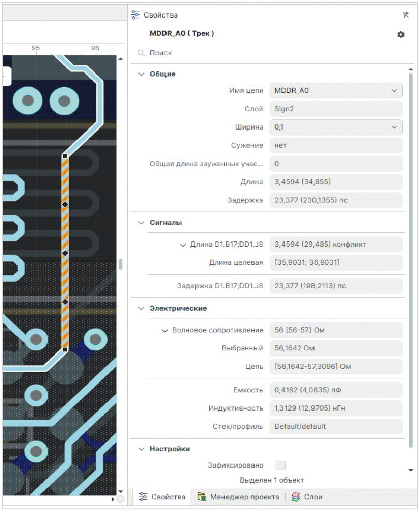Viewport: 420px width, 511px height.
Task: Collapse the Общие section
Action: (141, 74)
